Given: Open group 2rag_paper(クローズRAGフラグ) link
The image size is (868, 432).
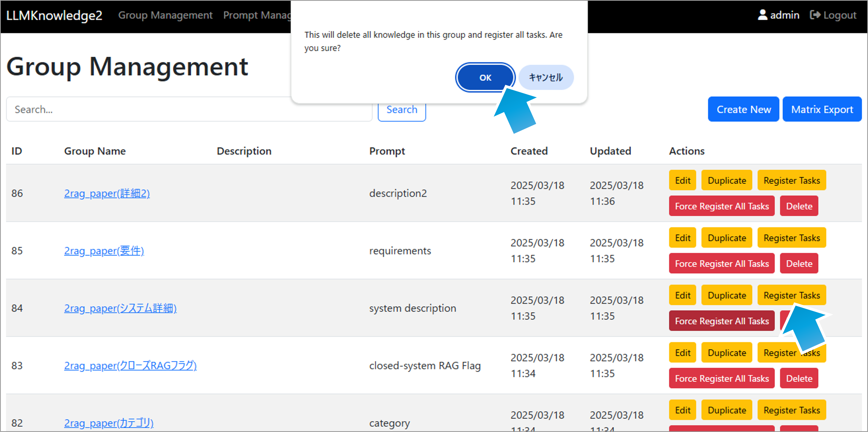Looking at the screenshot, I should (x=130, y=366).
